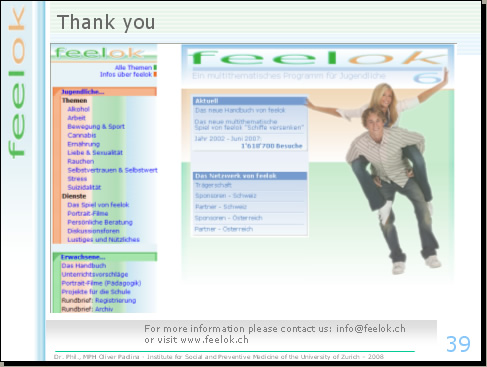Go to Diskussionsforen
Screen dimensions: 487x367
93,231
